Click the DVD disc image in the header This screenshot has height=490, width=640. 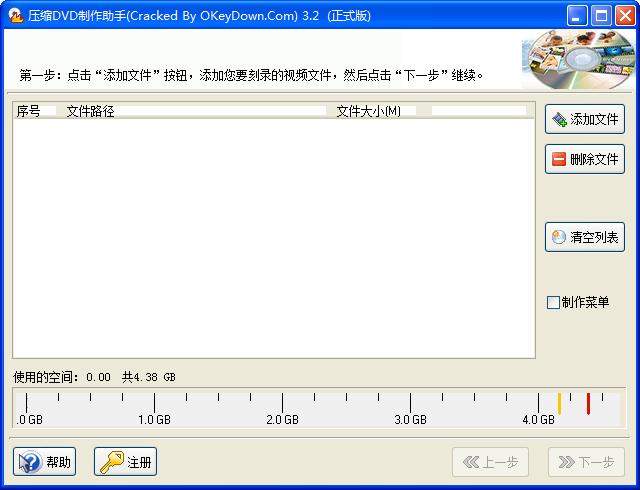(x=579, y=60)
